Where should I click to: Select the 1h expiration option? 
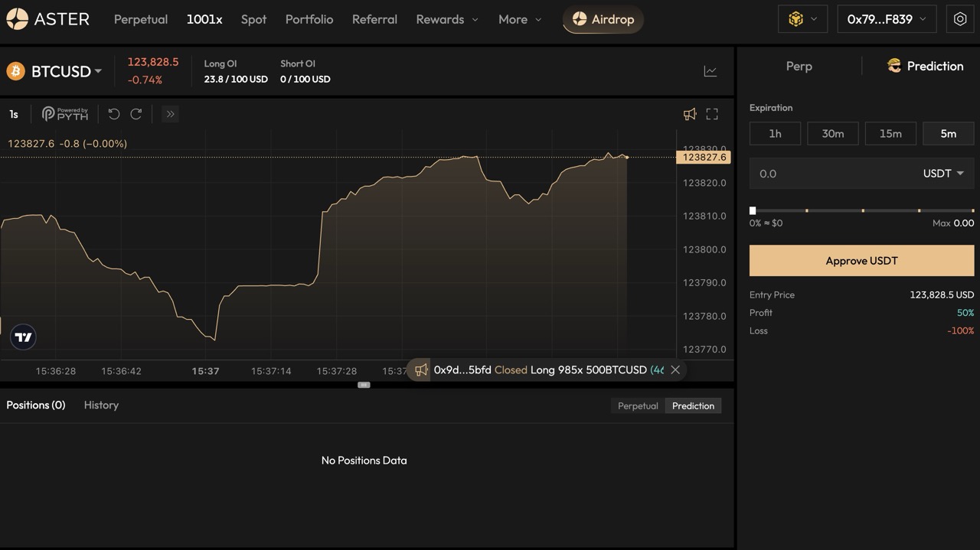(775, 134)
